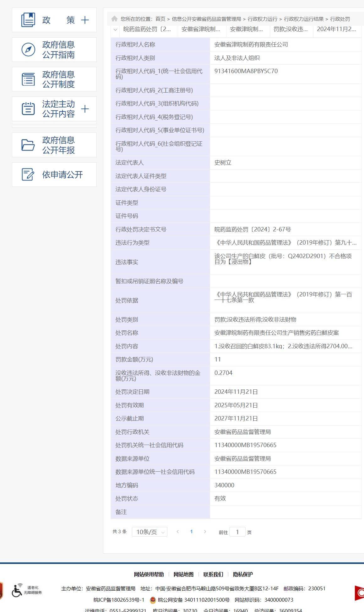Open 网站地图 footer link
This screenshot has height=612, width=364.
coord(183,574)
